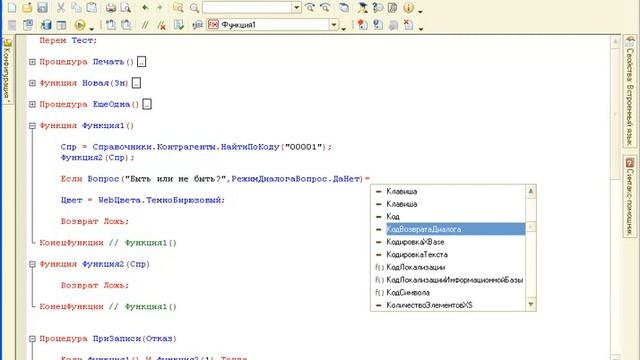Expand the collapsed Процедура Печать() block
This screenshot has height=360, width=640.
tap(32, 62)
